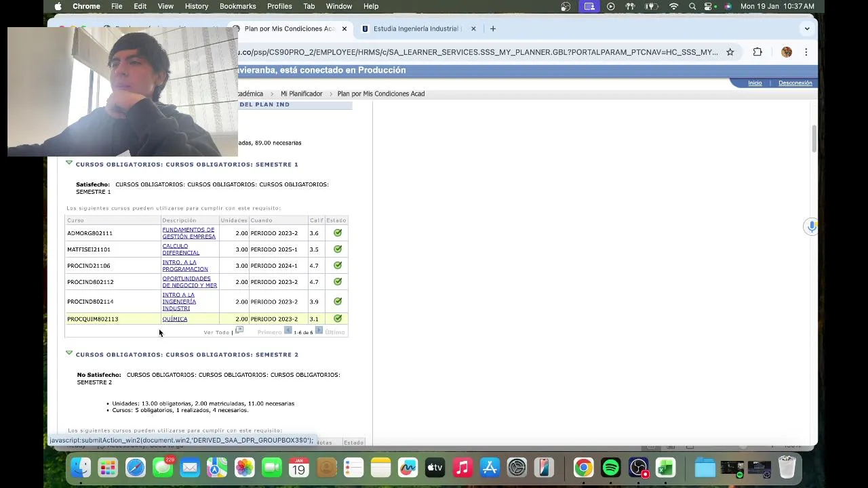Open the Calculo Diferencial course link
This screenshot has height=488, width=868.
click(x=181, y=249)
